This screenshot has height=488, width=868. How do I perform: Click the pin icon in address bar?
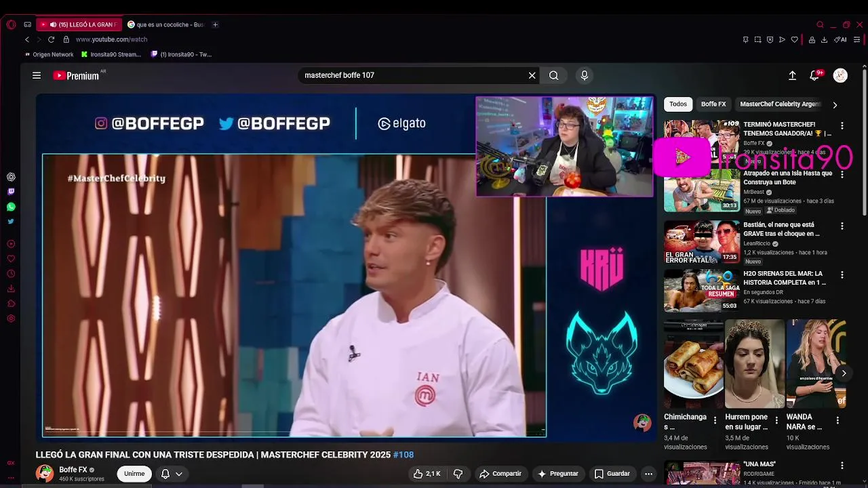coord(745,39)
